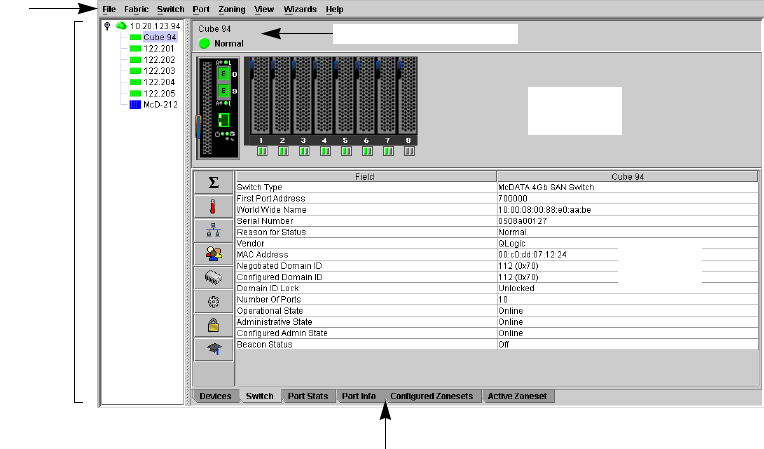Switch to the Devices tab
This screenshot has height=449, width=764.
[x=216, y=397]
